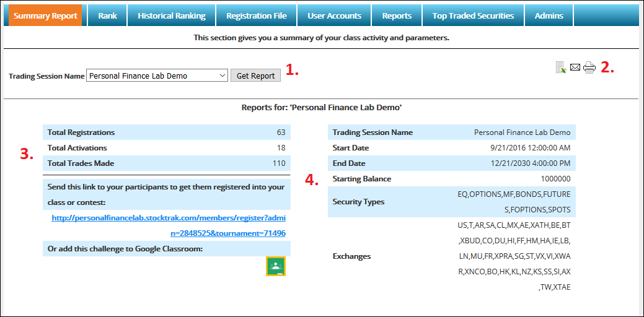644x317 pixels.
Task: Print the report with printer icon
Action: tap(589, 67)
